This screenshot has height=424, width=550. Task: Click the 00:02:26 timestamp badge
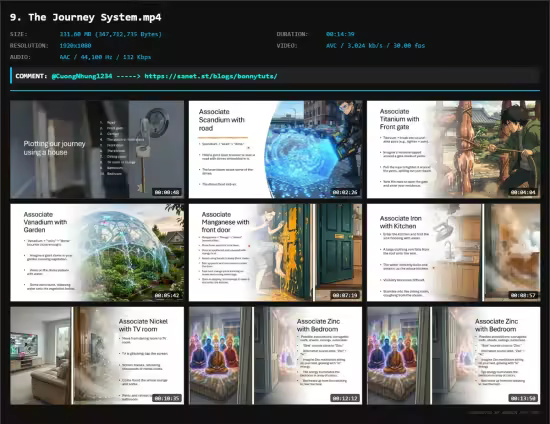(345, 192)
